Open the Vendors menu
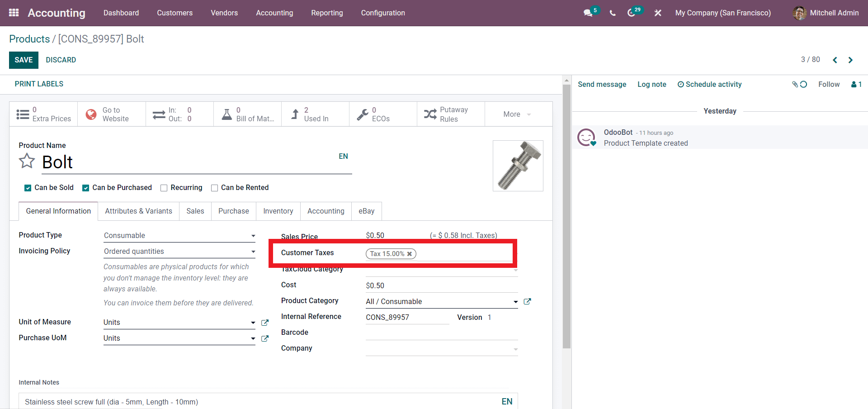The width and height of the screenshot is (868, 409). point(224,13)
